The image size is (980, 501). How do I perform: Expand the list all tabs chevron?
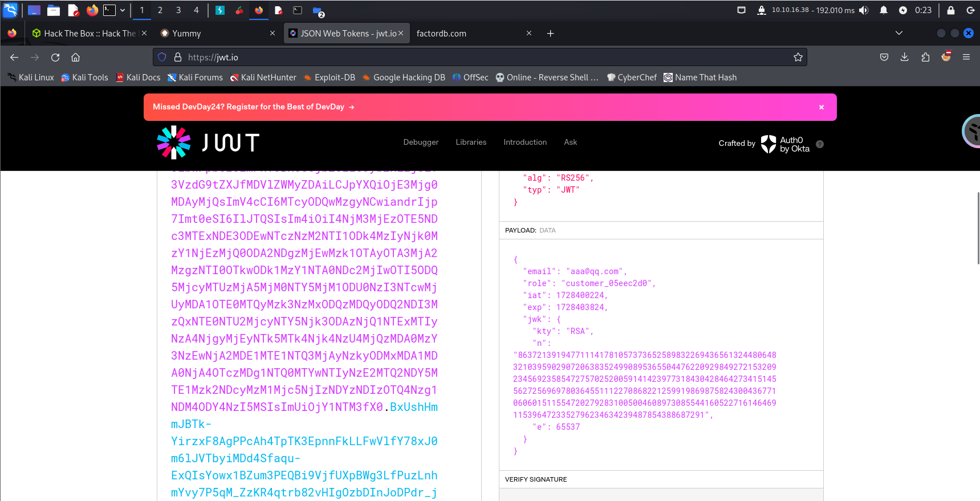[x=898, y=33]
